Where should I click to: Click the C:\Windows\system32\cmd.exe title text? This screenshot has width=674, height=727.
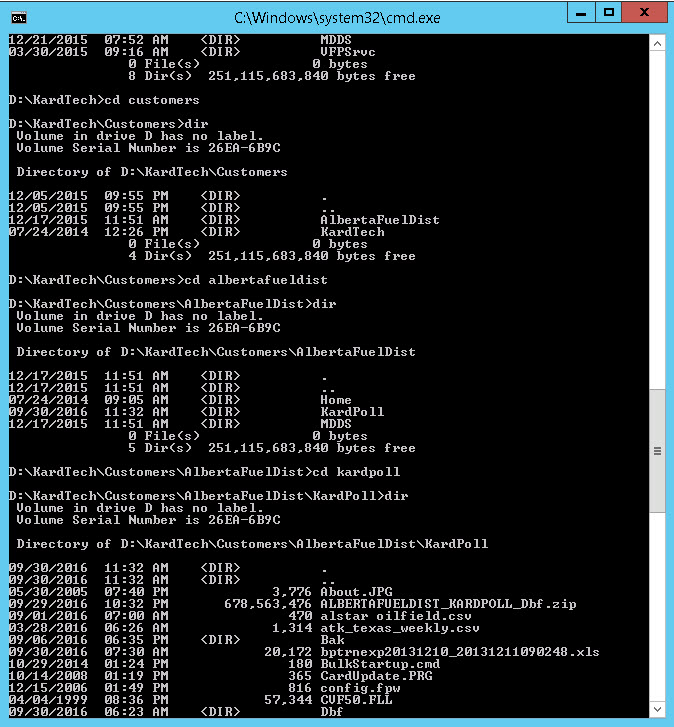[x=337, y=18]
